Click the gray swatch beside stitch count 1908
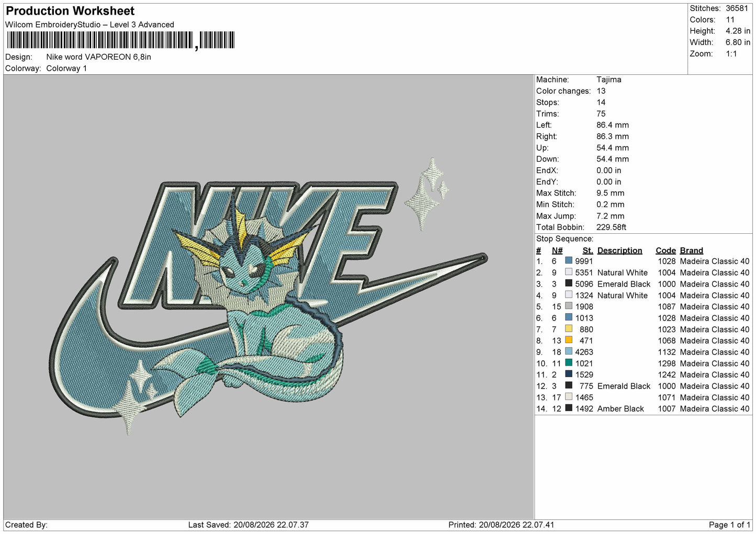This screenshot has width=756, height=534. 569,306
